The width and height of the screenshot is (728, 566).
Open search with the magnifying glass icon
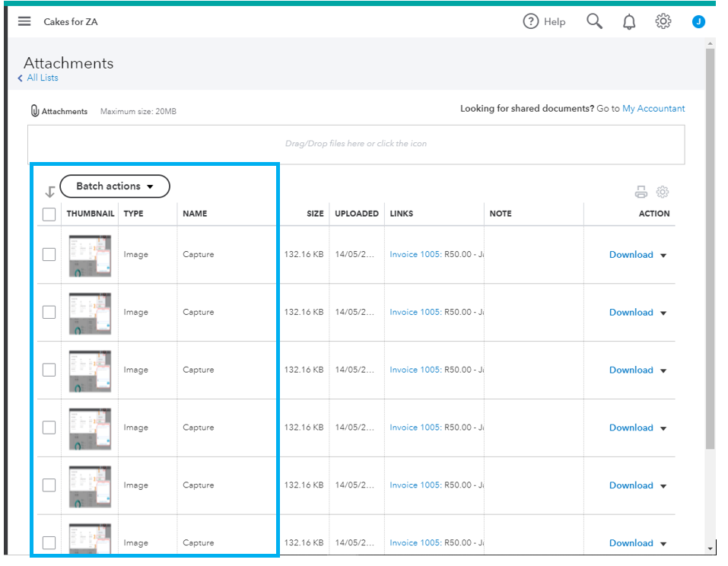tap(594, 21)
